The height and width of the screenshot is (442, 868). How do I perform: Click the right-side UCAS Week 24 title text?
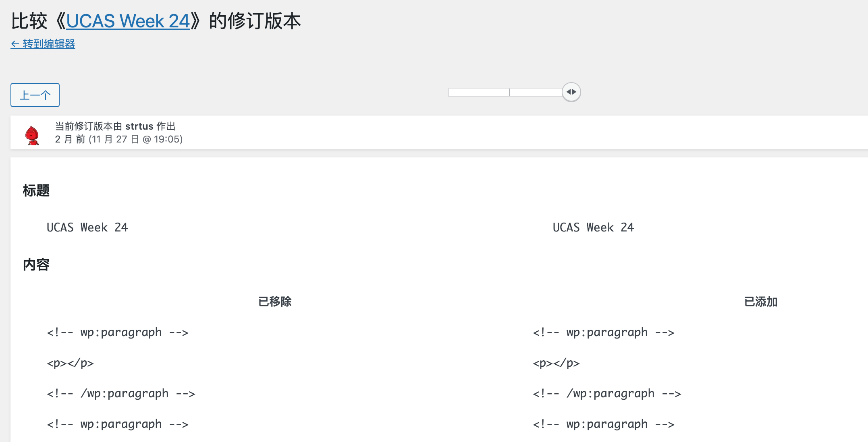click(593, 227)
